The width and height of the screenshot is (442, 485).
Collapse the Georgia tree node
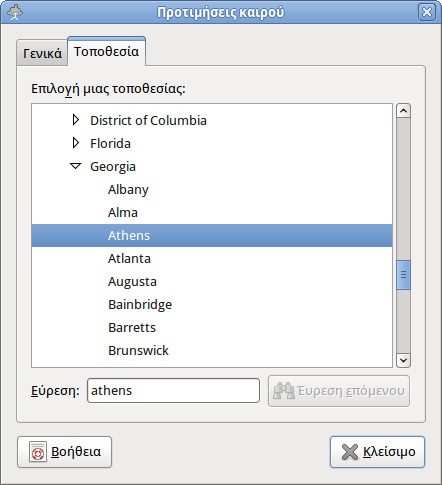tap(76, 166)
